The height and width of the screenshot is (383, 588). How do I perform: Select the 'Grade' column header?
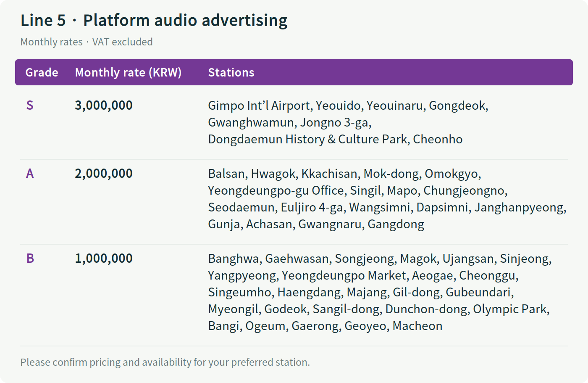pos(42,72)
